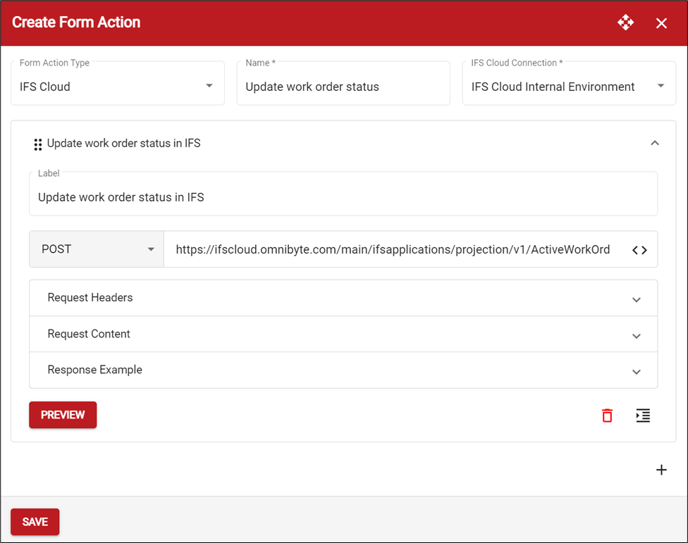Image resolution: width=688 pixels, height=543 pixels.
Task: Collapse the Update work order status in IFS section
Action: [x=655, y=143]
